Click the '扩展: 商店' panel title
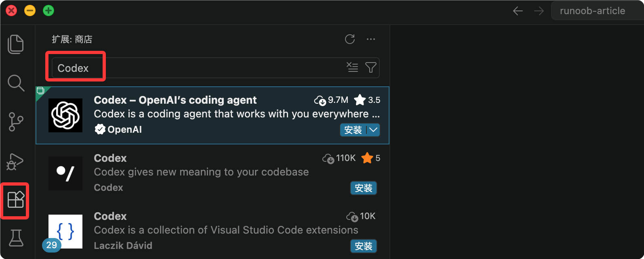This screenshot has width=644, height=259. tap(72, 39)
